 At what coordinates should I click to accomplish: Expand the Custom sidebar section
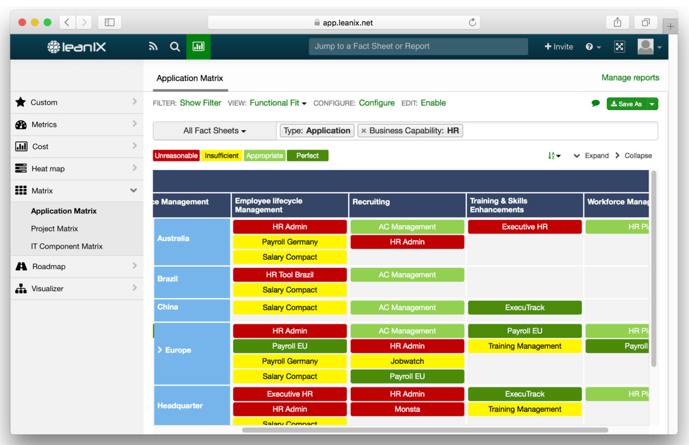tap(134, 101)
